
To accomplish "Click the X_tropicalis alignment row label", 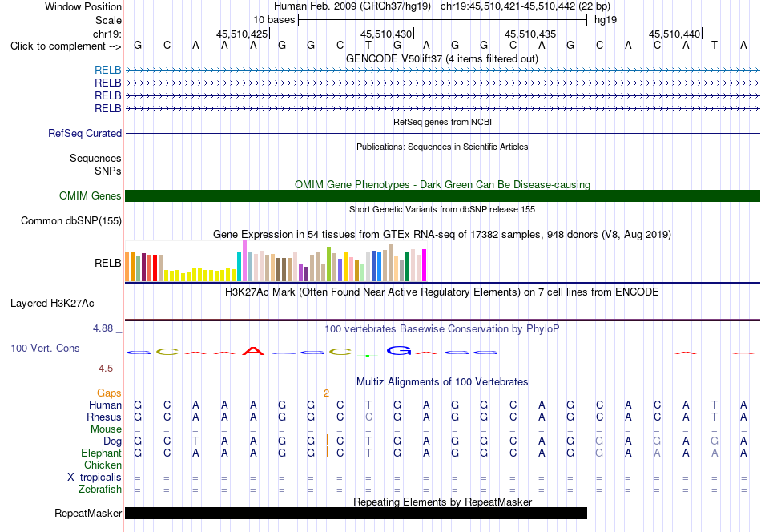I will point(95,478).
